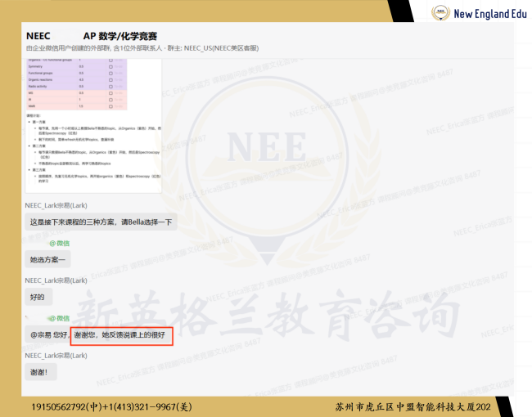Click sender name above the '好的' message
532x417 pixels.
click(56, 280)
